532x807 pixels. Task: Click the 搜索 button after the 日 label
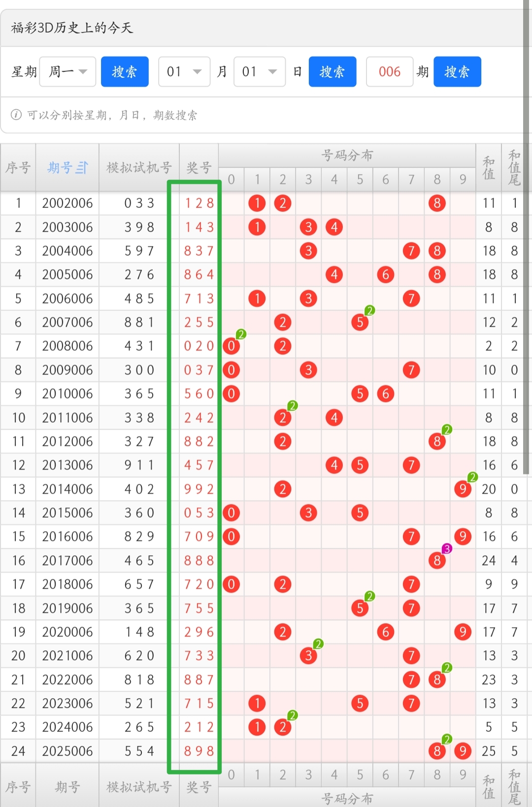click(x=332, y=72)
